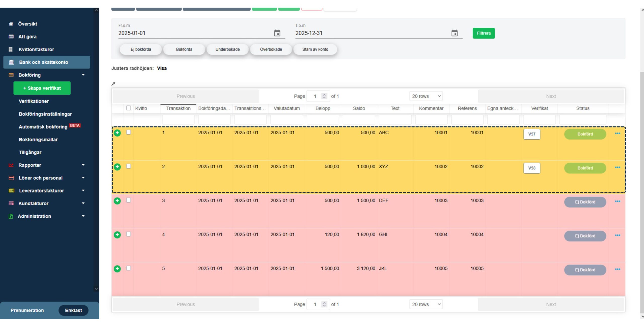Click green plus icon on transaction 5

[117, 269]
